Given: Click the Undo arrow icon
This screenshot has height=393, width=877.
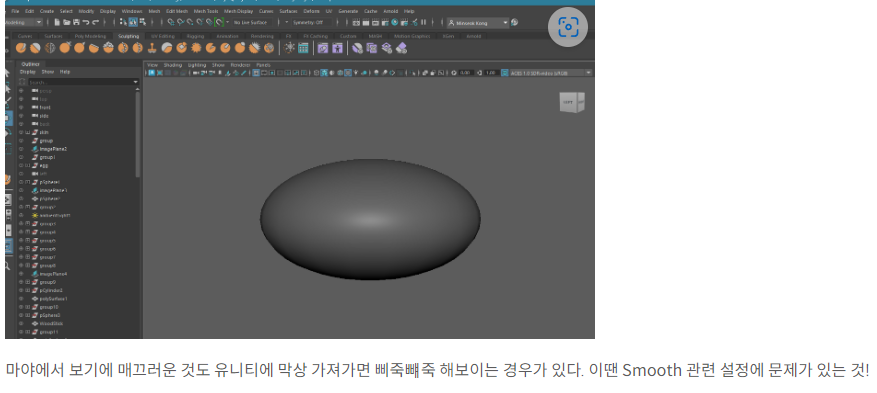Looking at the screenshot, I should (x=86, y=22).
